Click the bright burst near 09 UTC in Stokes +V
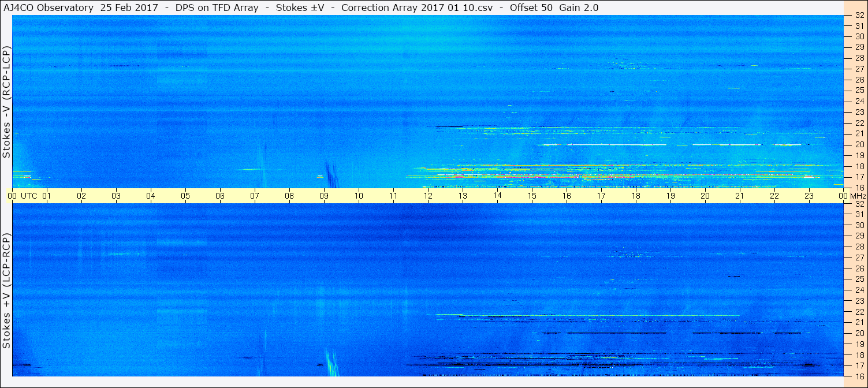868x388 pixels. tap(331, 362)
